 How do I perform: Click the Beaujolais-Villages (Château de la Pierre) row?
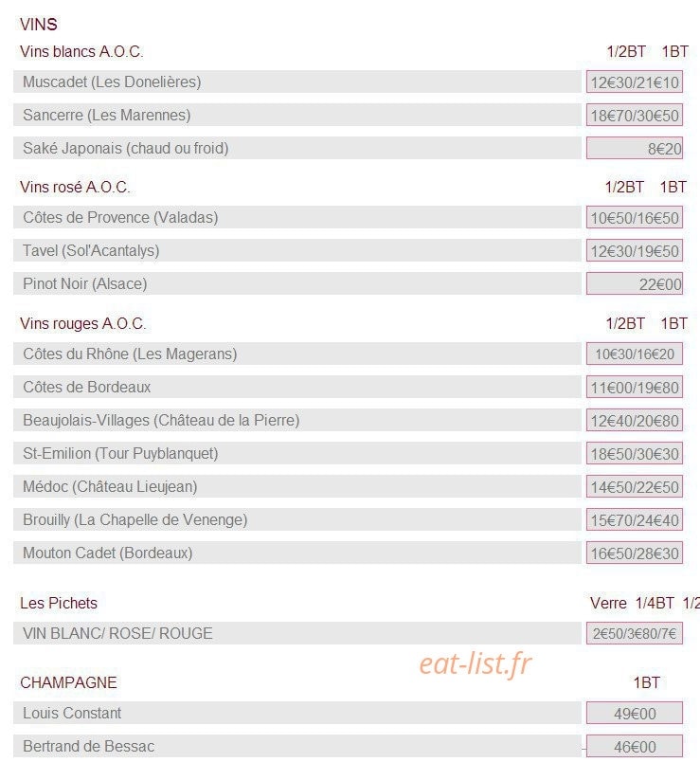[296, 420]
